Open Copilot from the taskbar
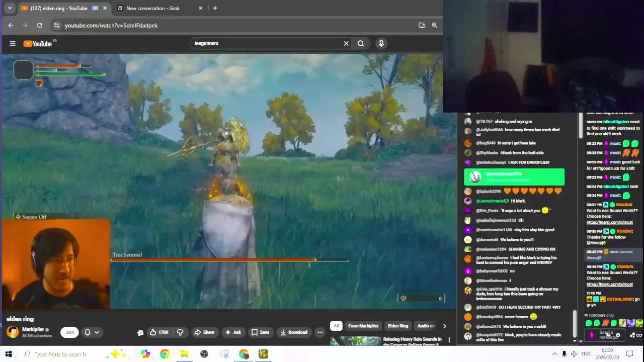 pos(145,354)
